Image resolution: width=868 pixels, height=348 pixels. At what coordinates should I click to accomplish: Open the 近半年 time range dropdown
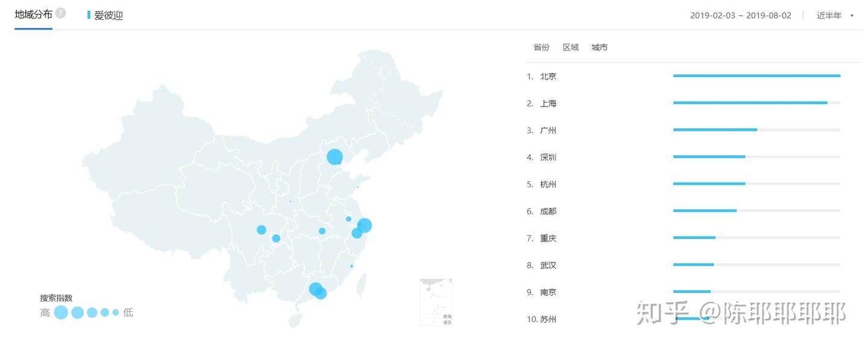[x=829, y=16]
